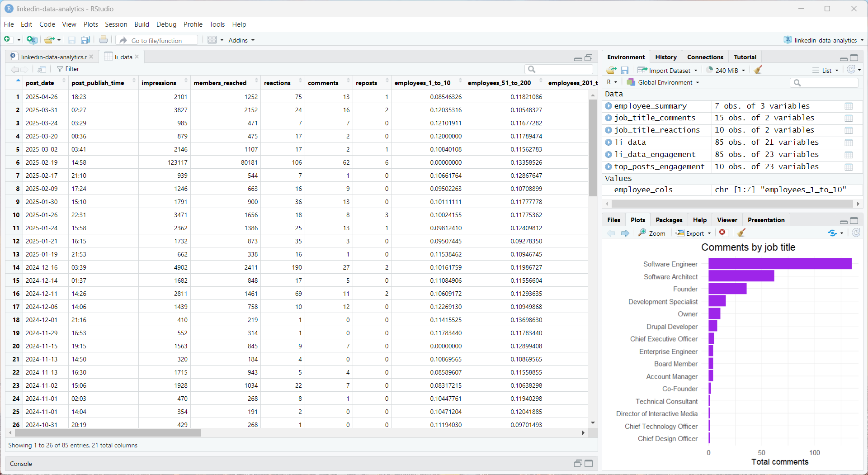868x475 pixels.
Task: Open the Session menu
Action: point(116,24)
